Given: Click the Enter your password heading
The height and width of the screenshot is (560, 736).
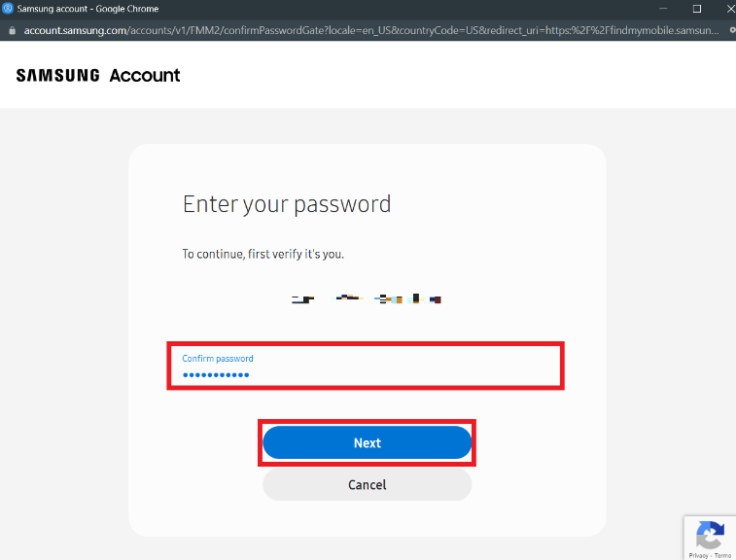Looking at the screenshot, I should (287, 204).
